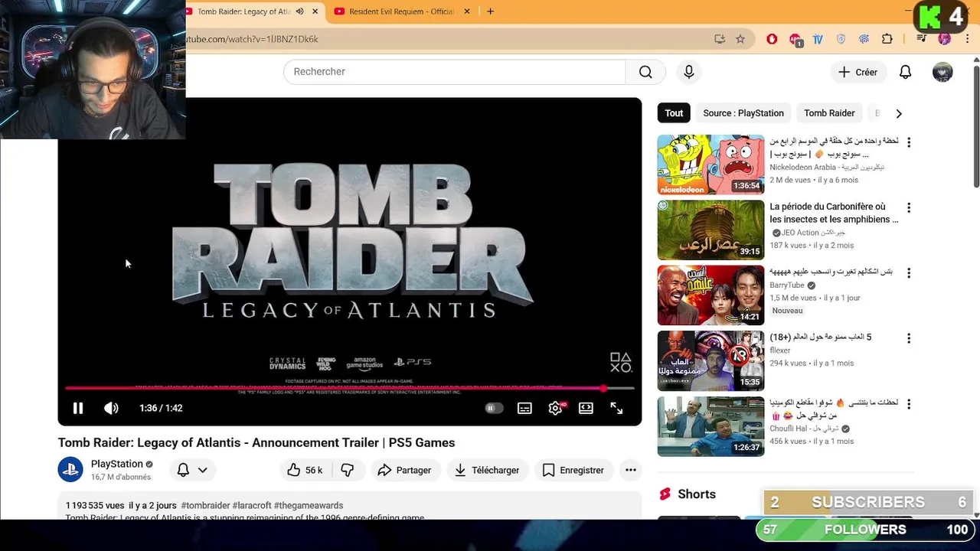This screenshot has height=551, width=980.
Task: Seek on the red video progress bar
Action: click(350, 389)
